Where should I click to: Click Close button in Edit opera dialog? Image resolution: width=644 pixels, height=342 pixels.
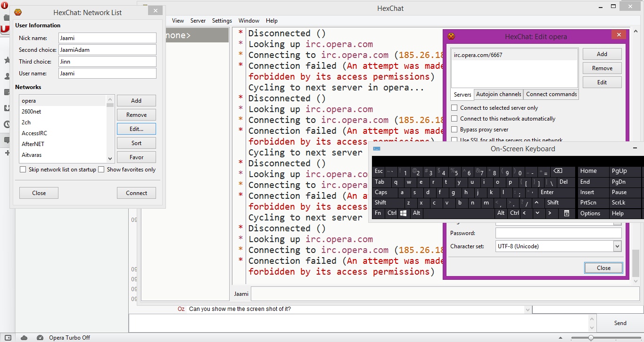[603, 268]
